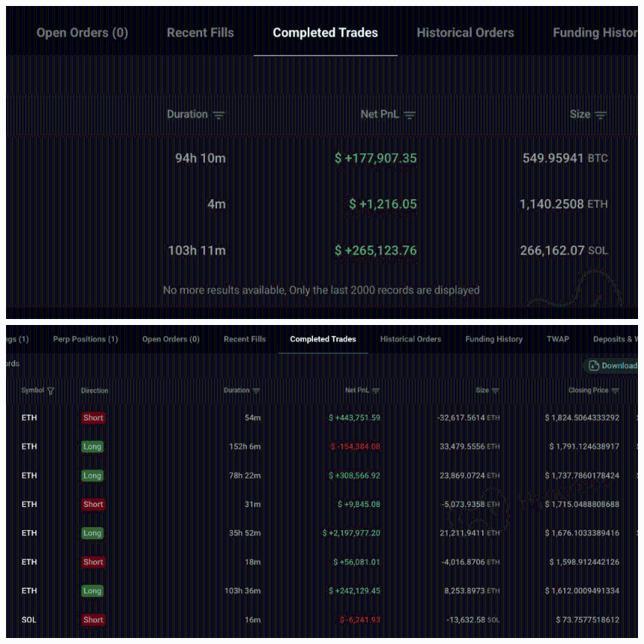Select the $ -154,384.08 Net PnL value
The image size is (644, 644).
(x=355, y=446)
